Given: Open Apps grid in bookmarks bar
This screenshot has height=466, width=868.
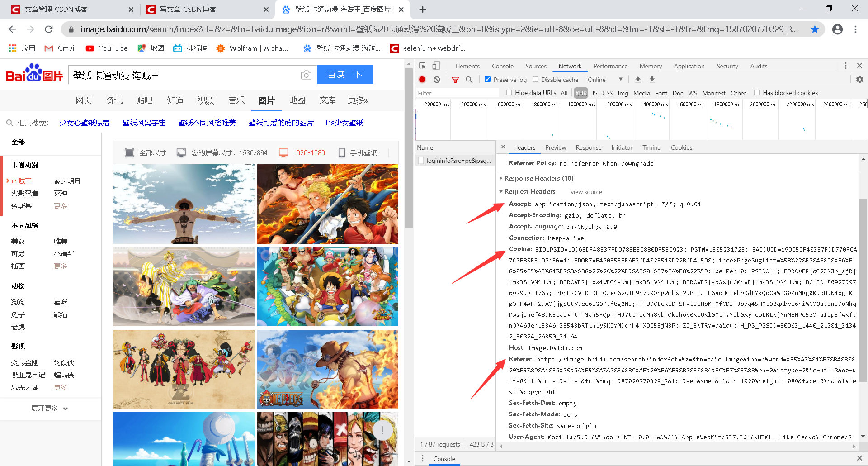Looking at the screenshot, I should tap(13, 48).
